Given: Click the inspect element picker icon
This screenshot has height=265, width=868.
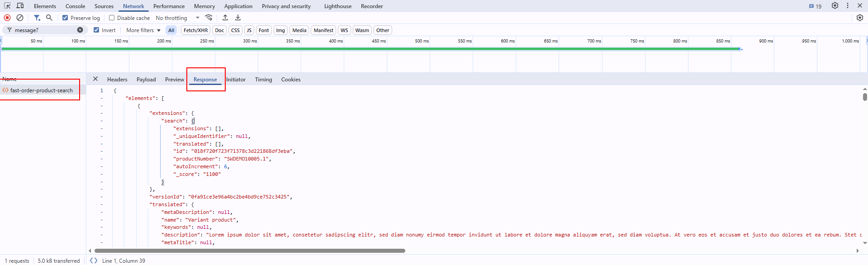Looking at the screenshot, I should click(7, 6).
